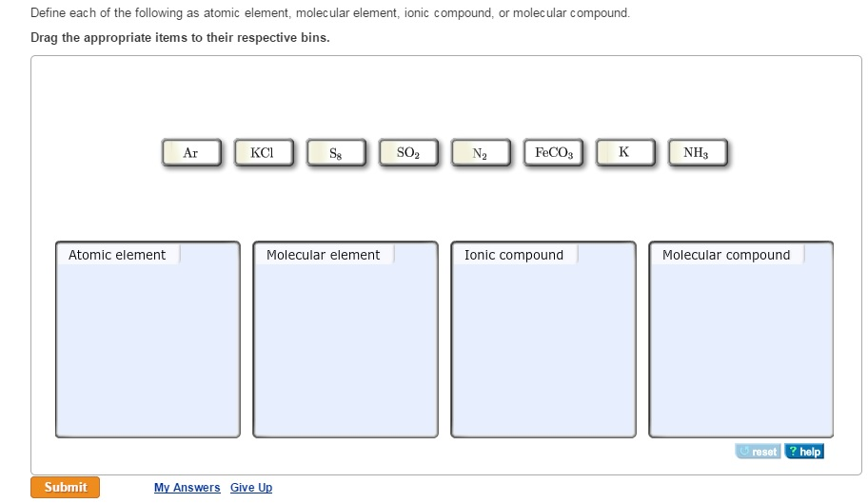Viewport: 868px width, 503px height.
Task: Click inside the Molecular compound bin
Action: point(741,352)
